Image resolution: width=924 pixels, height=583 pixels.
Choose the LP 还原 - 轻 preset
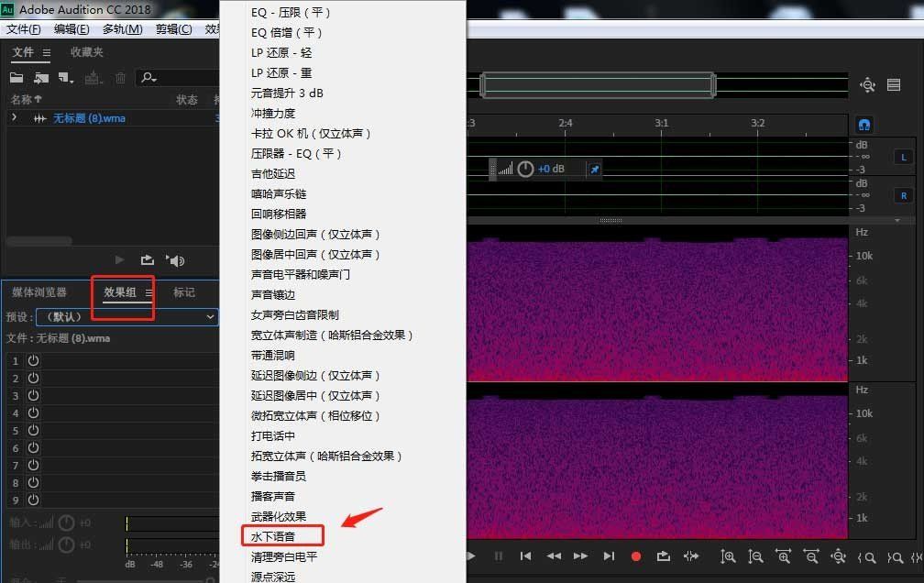281,53
